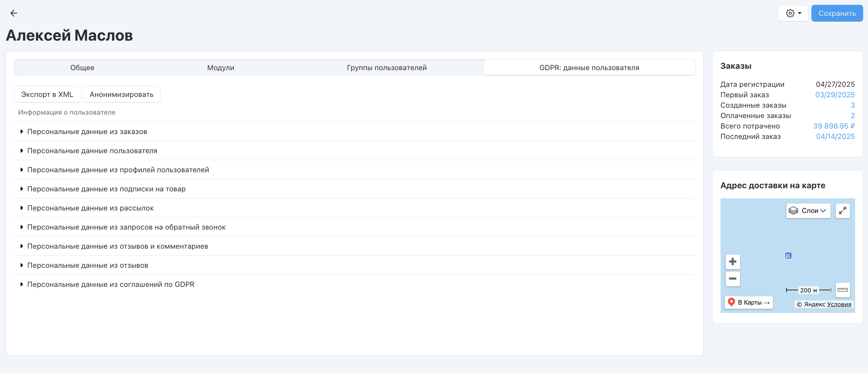Viewport: 868px width, 373px height.
Task: Open the Слои layers dropdown
Action: pos(808,210)
